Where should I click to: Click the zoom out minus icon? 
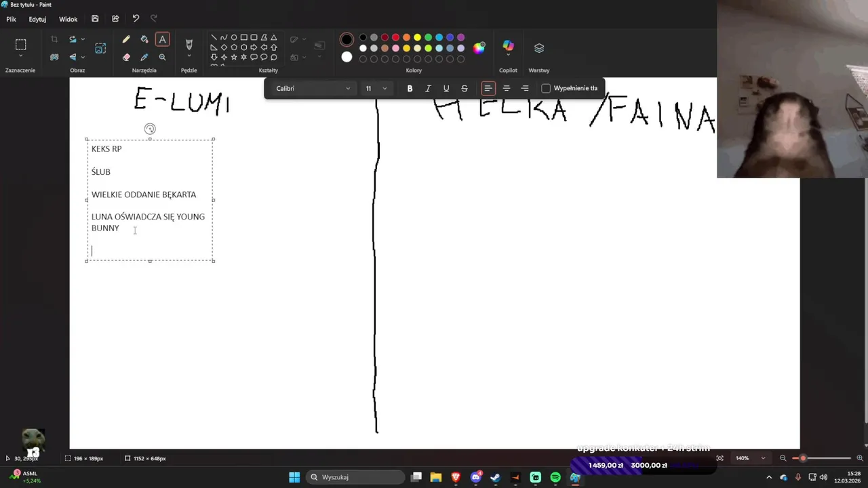click(783, 458)
